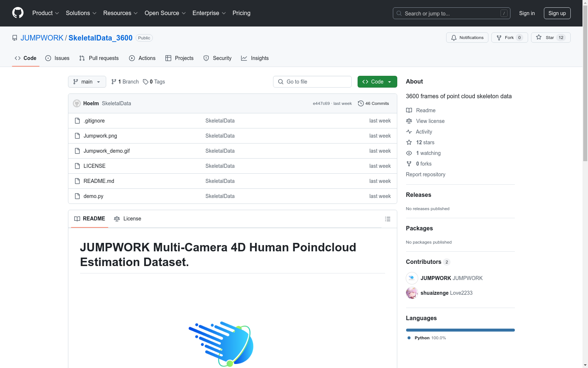Open the SkeletalData commit message on the demo.py row

(x=220, y=196)
